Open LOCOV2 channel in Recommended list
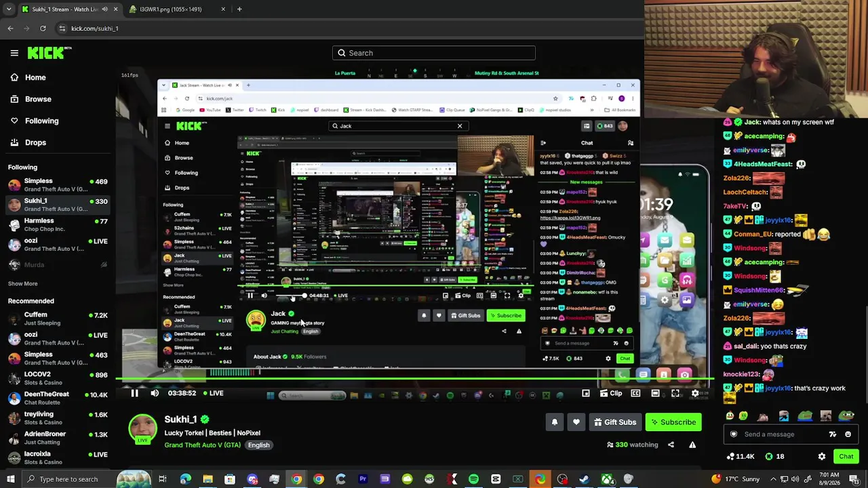The image size is (868, 488). tap(58, 378)
